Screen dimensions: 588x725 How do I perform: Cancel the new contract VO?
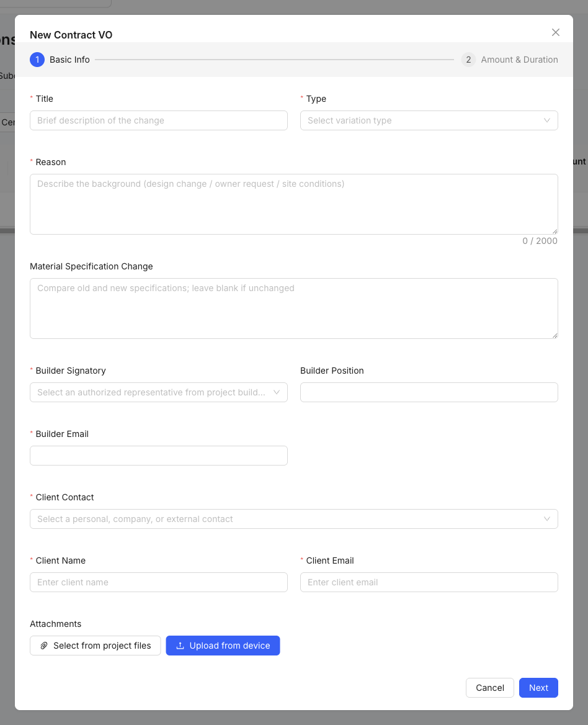click(x=489, y=688)
